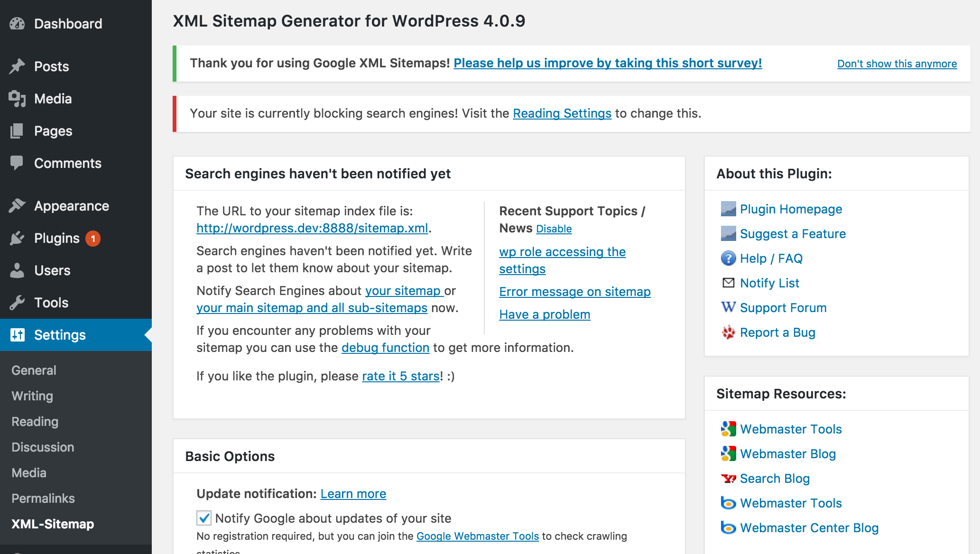Image resolution: width=980 pixels, height=554 pixels.
Task: Click the Appearance paintbrush icon
Action: coord(17,206)
